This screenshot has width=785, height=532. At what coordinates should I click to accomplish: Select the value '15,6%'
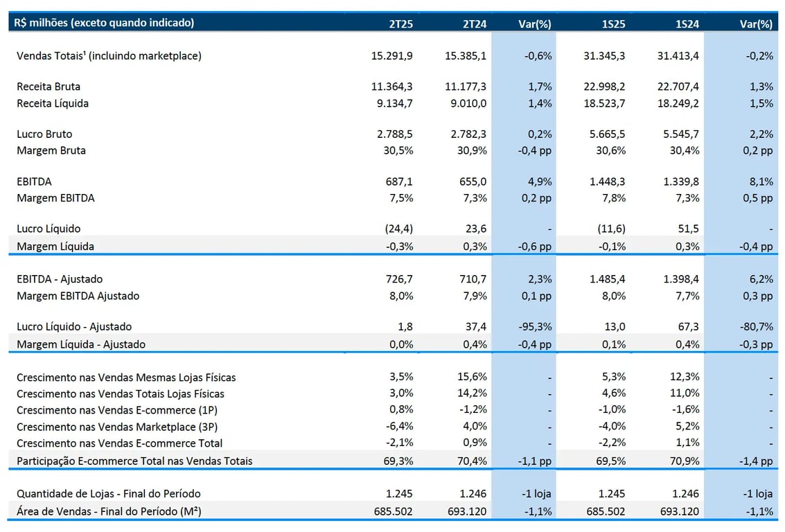pyautogui.click(x=472, y=376)
